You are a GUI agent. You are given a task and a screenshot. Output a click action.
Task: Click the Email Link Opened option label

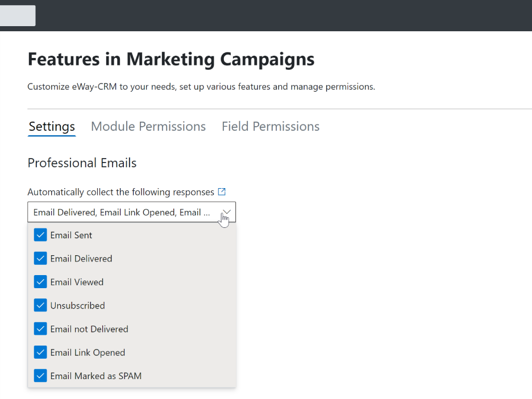point(88,352)
